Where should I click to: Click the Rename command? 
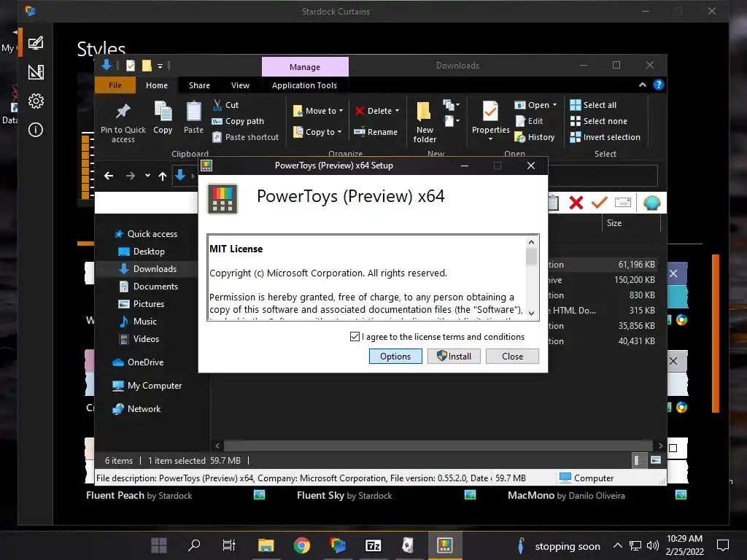(x=376, y=132)
